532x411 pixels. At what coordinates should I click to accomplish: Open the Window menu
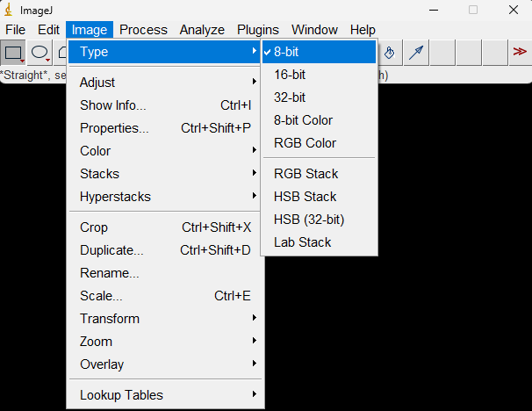click(314, 30)
